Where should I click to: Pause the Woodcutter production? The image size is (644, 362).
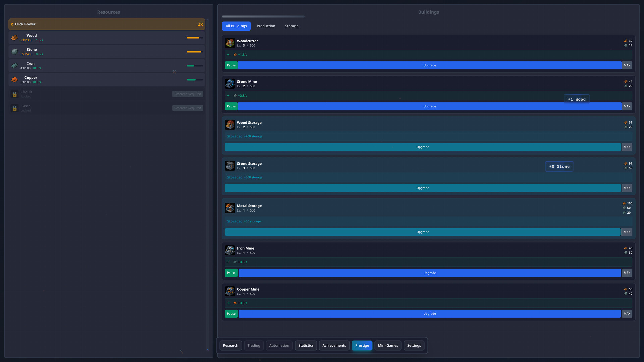(231, 65)
